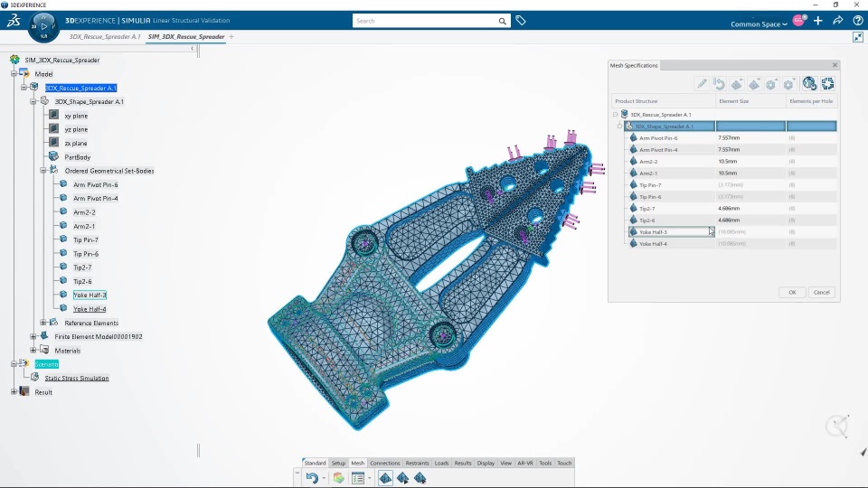Click the reset arrow icon in Mesh Specifications
The image size is (868, 488).
719,83
